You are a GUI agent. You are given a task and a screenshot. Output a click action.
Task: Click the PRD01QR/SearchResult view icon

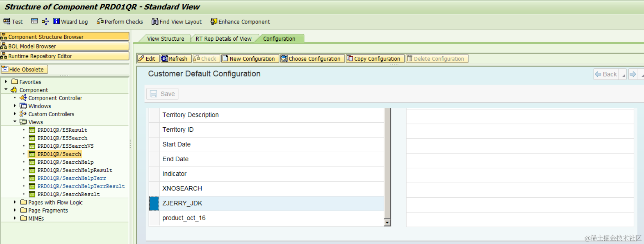(x=32, y=194)
